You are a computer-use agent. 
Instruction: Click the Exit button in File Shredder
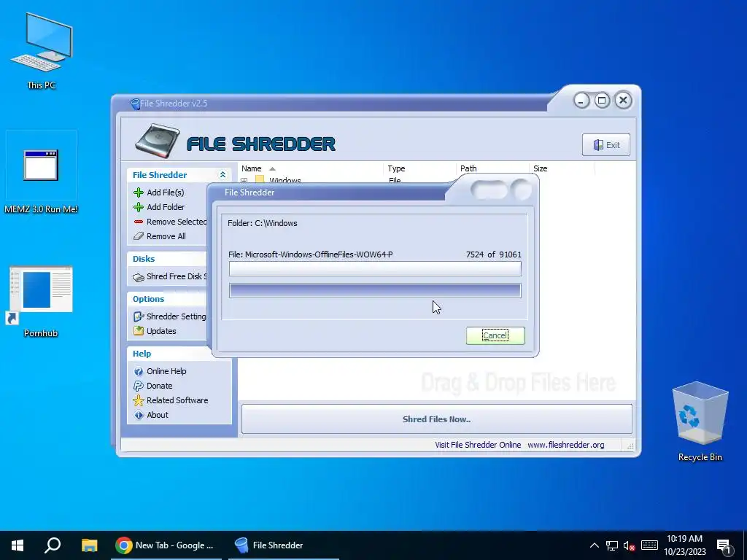pos(606,145)
